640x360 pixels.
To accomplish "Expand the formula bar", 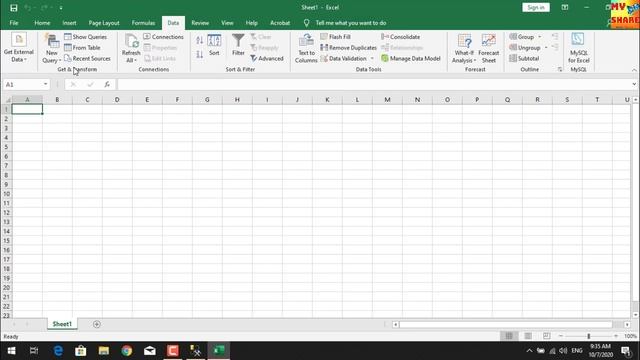I will tap(634, 84).
